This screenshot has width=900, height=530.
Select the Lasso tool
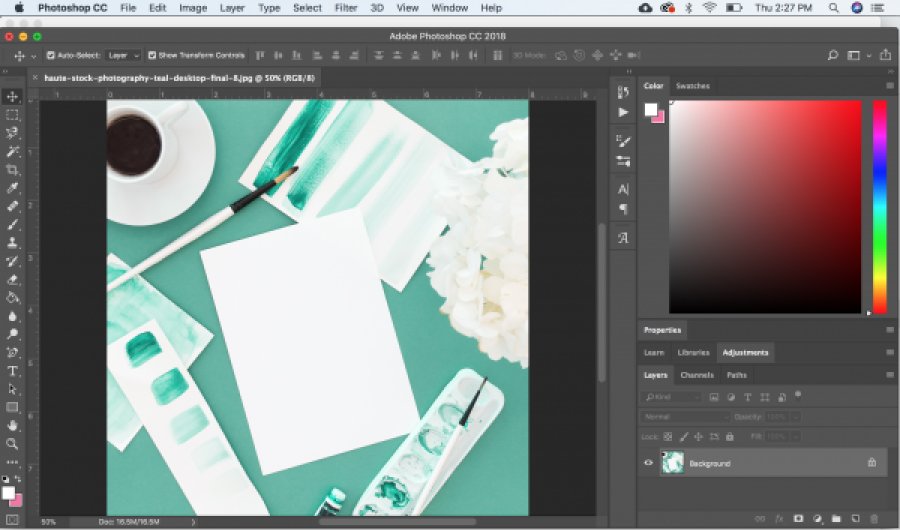(12, 133)
